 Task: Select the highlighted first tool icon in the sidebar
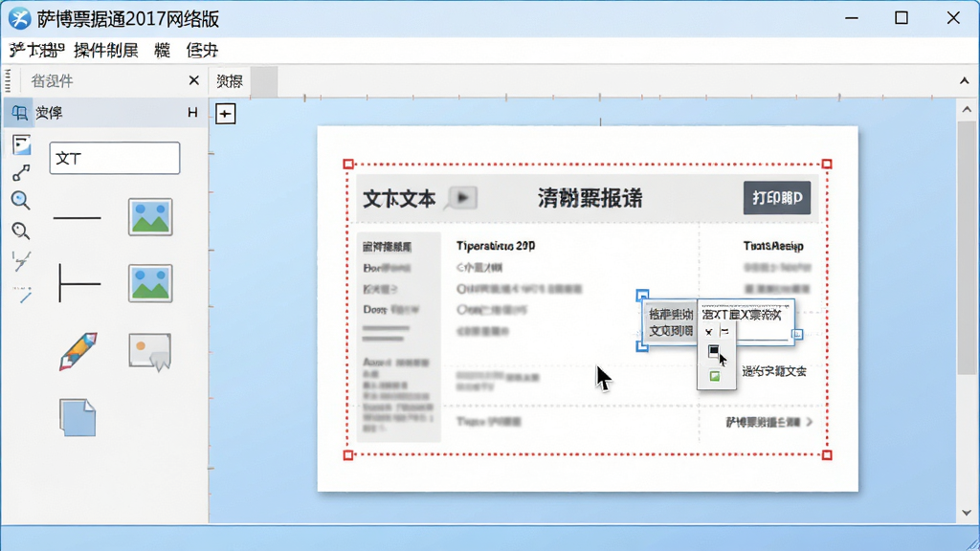point(19,113)
